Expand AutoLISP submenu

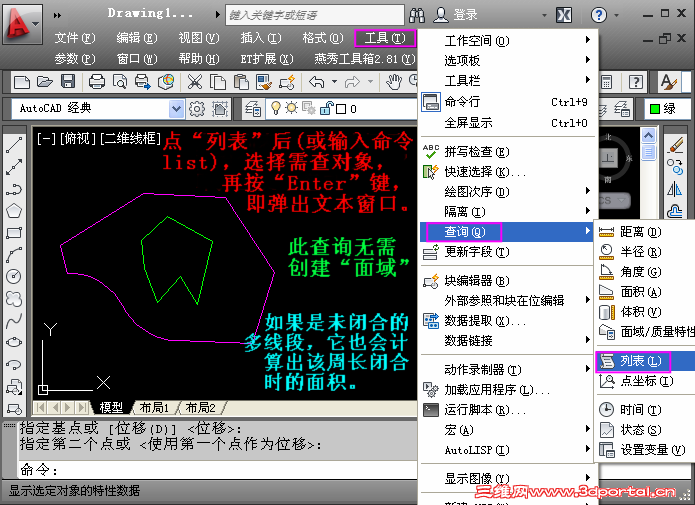508,450
